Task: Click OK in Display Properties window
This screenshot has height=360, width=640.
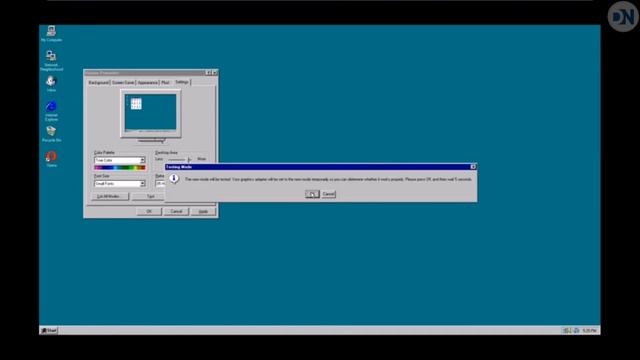Action: [149, 211]
